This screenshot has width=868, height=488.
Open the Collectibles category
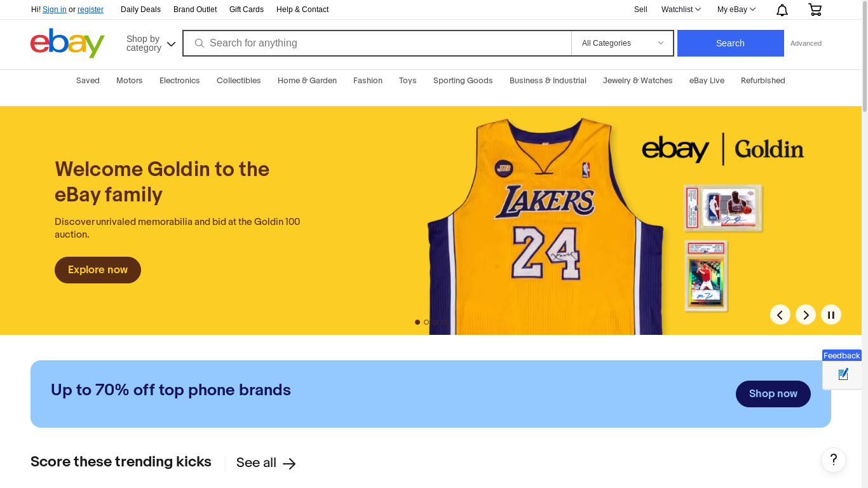(x=239, y=81)
